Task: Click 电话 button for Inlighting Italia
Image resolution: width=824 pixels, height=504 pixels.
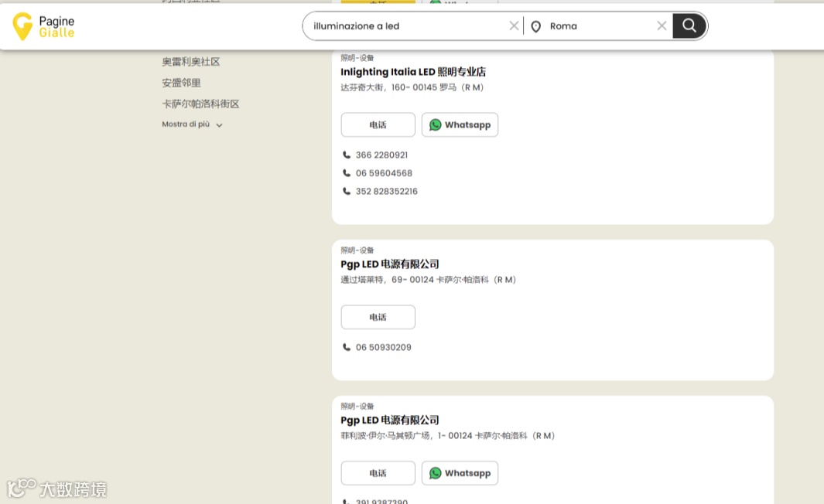Action: (x=378, y=125)
